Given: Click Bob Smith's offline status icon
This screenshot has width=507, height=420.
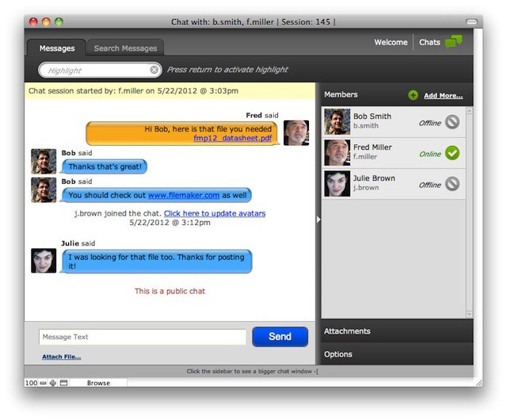Looking at the screenshot, I should point(452,122).
